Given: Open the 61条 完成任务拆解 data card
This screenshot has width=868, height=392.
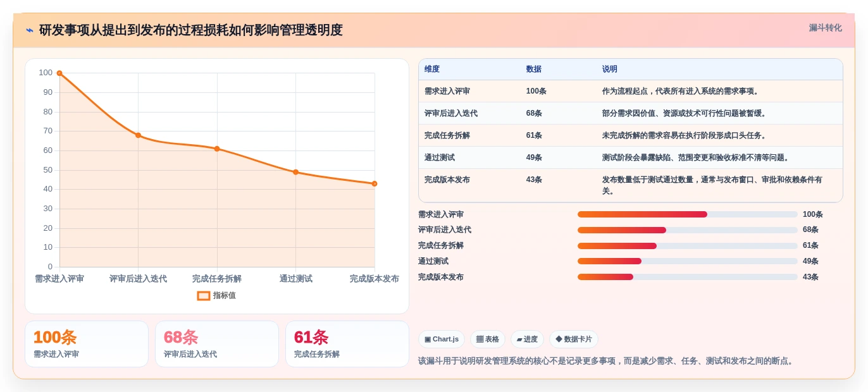Looking at the screenshot, I should [347, 344].
